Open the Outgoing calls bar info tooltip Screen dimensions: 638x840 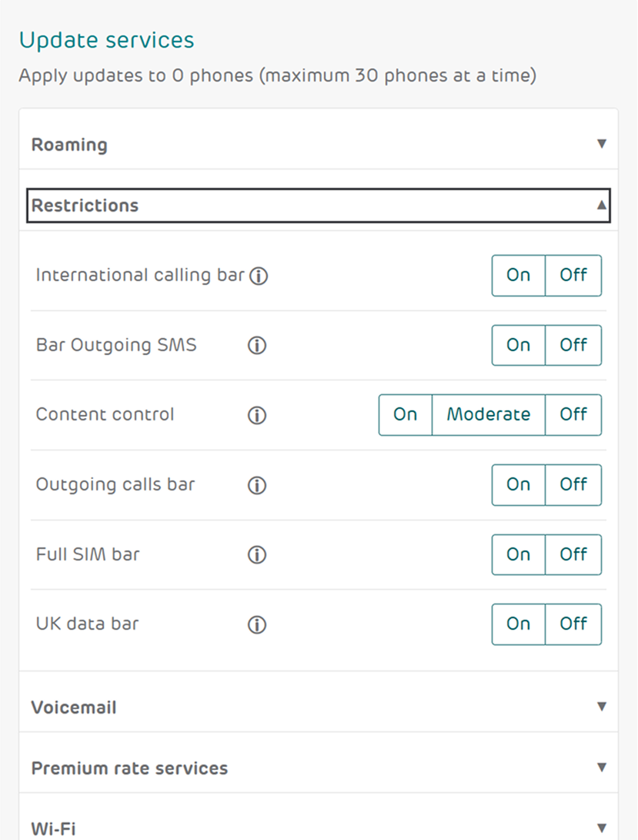tap(256, 485)
